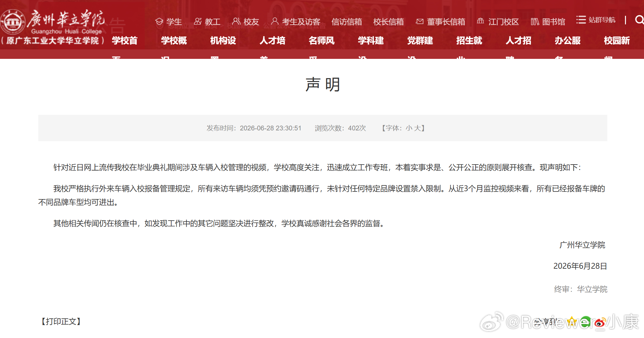Click the 终审：华立学院 line

coord(581,289)
